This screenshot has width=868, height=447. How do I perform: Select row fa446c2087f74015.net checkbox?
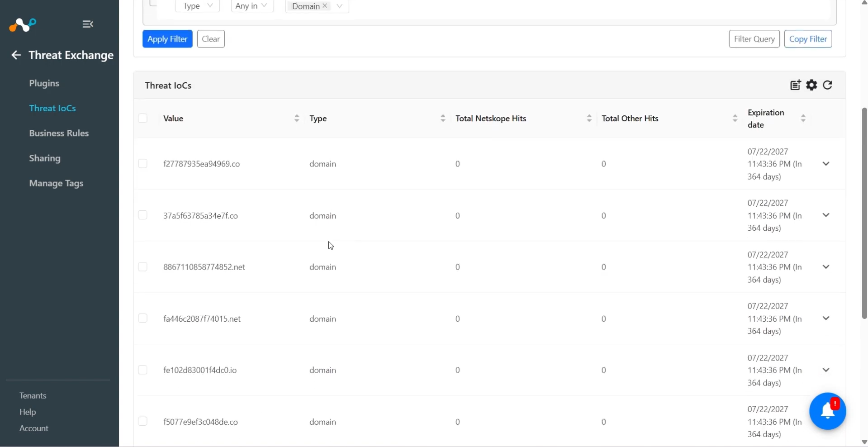tap(143, 319)
